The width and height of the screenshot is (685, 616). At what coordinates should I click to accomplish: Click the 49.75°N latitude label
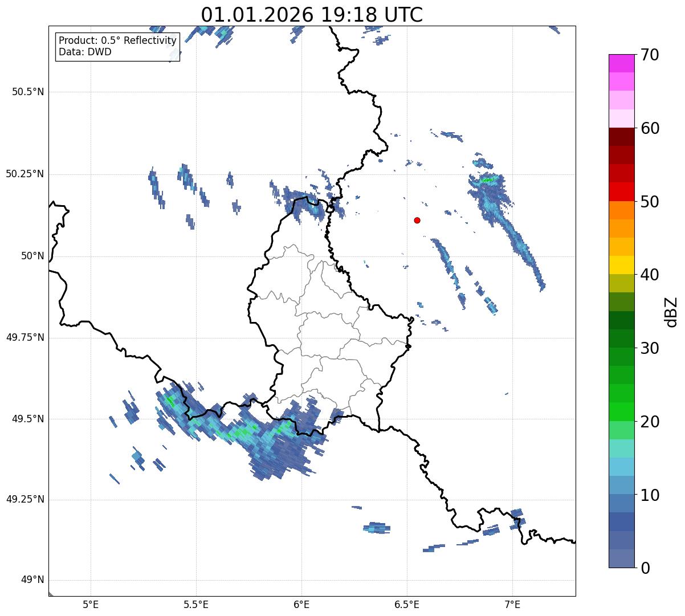click(x=25, y=337)
